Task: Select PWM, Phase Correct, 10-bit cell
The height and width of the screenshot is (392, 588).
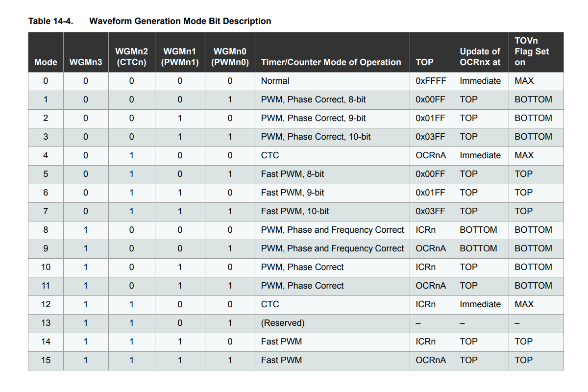Action: (x=316, y=137)
